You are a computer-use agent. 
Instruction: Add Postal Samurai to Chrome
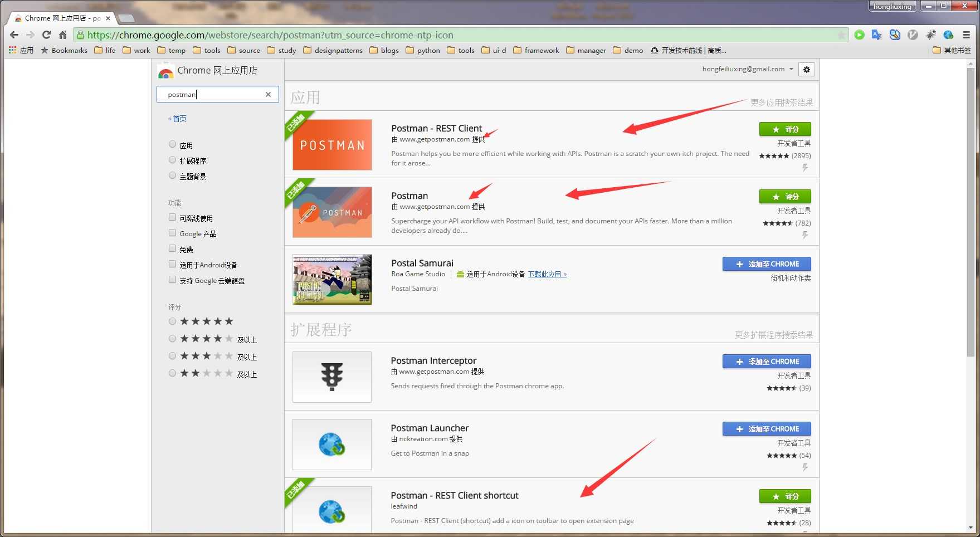click(x=767, y=264)
